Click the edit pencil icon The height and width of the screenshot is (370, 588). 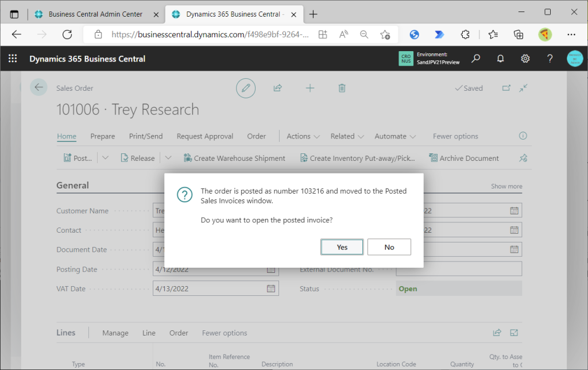246,88
